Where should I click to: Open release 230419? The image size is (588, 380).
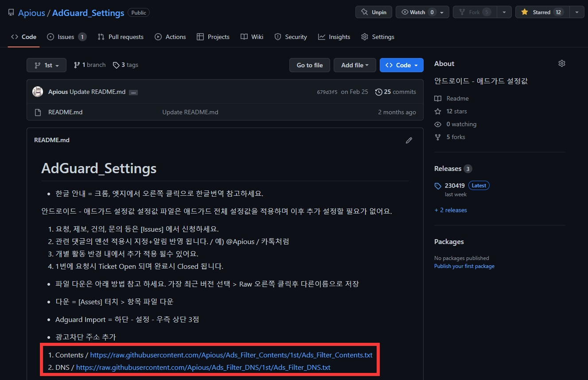pyautogui.click(x=455, y=186)
